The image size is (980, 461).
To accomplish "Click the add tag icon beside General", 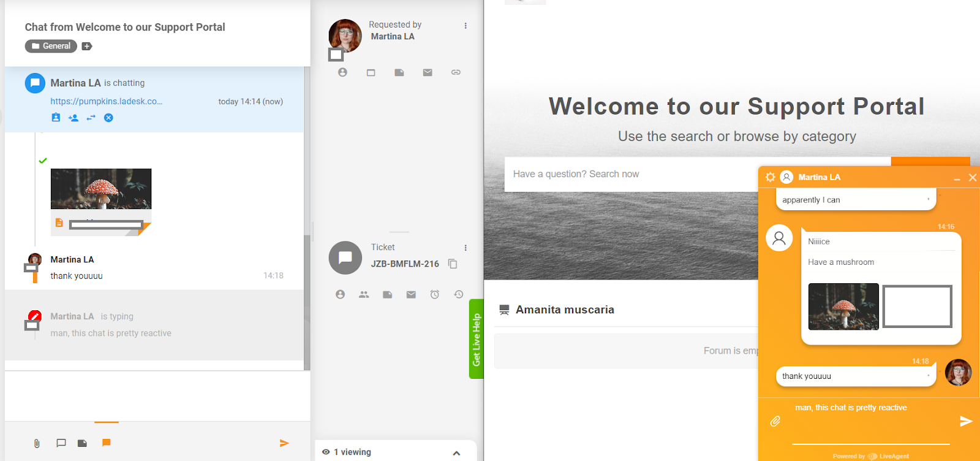I will [87, 47].
